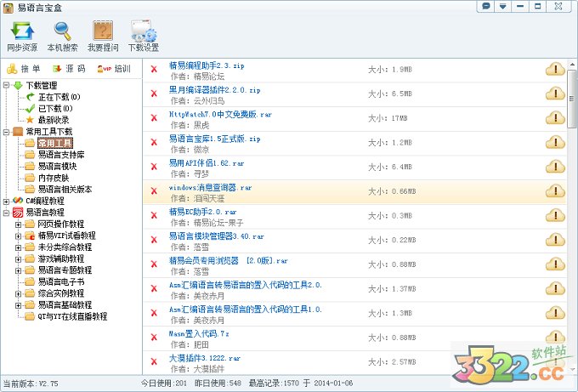Select the 易语言支持库 folder

pos(55,155)
